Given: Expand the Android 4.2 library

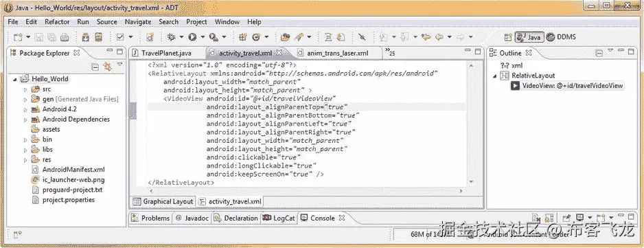Looking at the screenshot, I should [x=25, y=109].
